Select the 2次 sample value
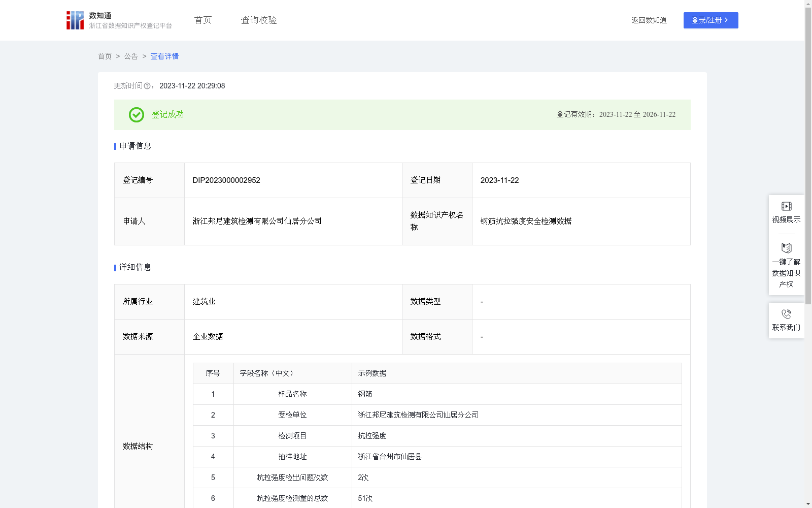The width and height of the screenshot is (812, 508). click(x=363, y=478)
